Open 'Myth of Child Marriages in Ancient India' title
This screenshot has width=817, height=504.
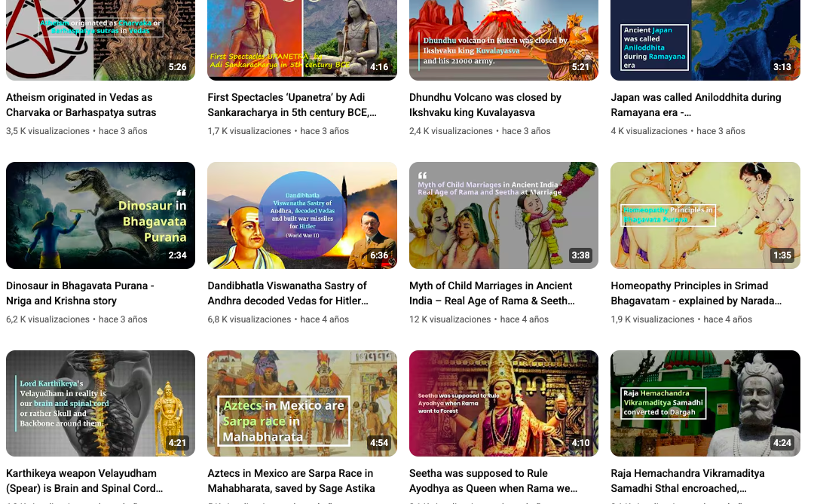tap(492, 293)
